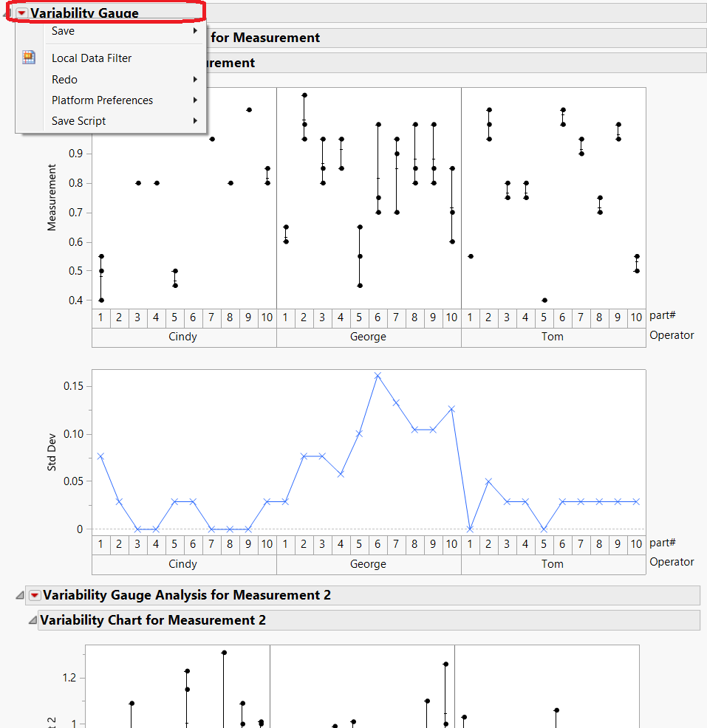
Task: Click the Tom operator label in the Std Dev chart
Action: pyautogui.click(x=553, y=564)
